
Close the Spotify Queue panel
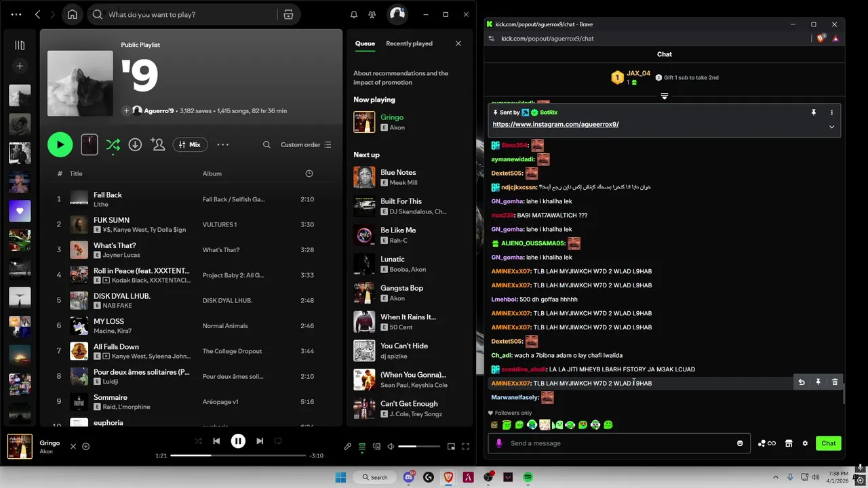pyautogui.click(x=458, y=43)
